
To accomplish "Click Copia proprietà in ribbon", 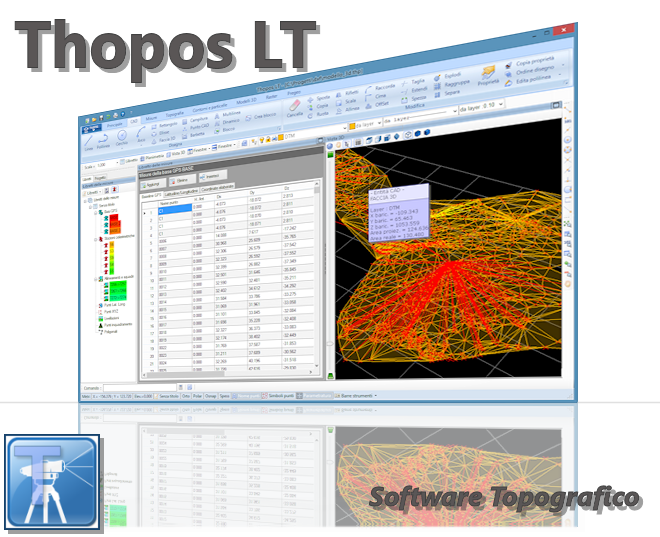I will click(530, 62).
